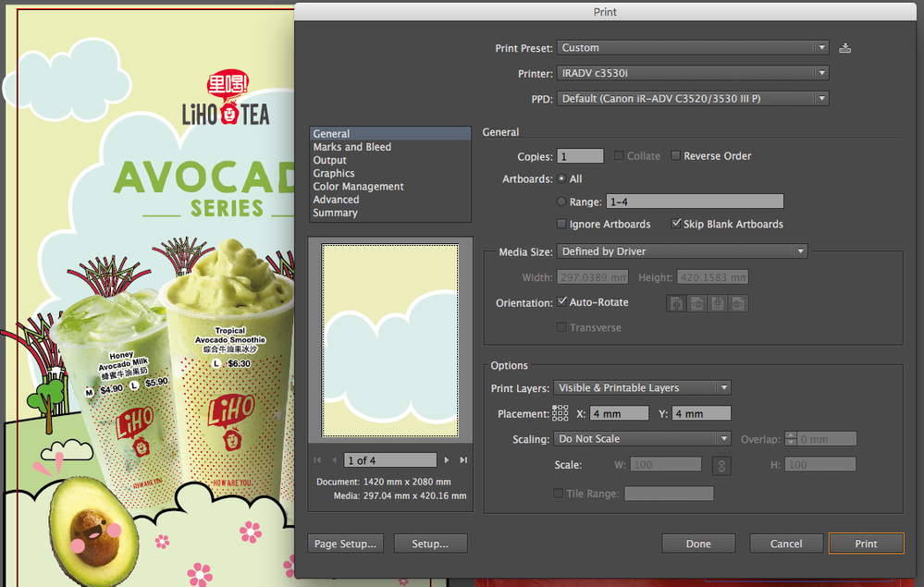Click the Overlap value field
The width and height of the screenshot is (924, 587).
827,438
